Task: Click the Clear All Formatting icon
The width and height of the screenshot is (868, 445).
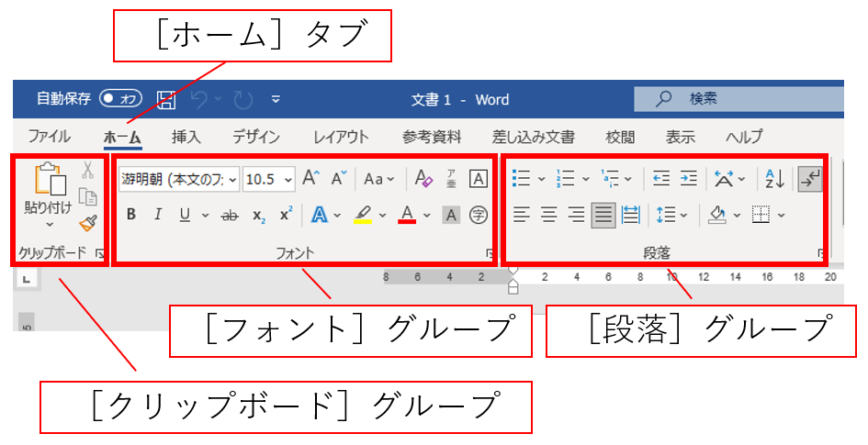Action: coord(423,178)
